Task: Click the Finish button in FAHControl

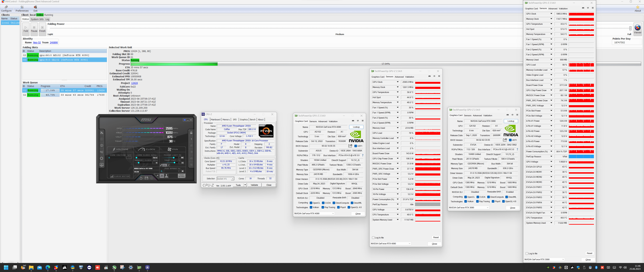Action: pos(42,29)
